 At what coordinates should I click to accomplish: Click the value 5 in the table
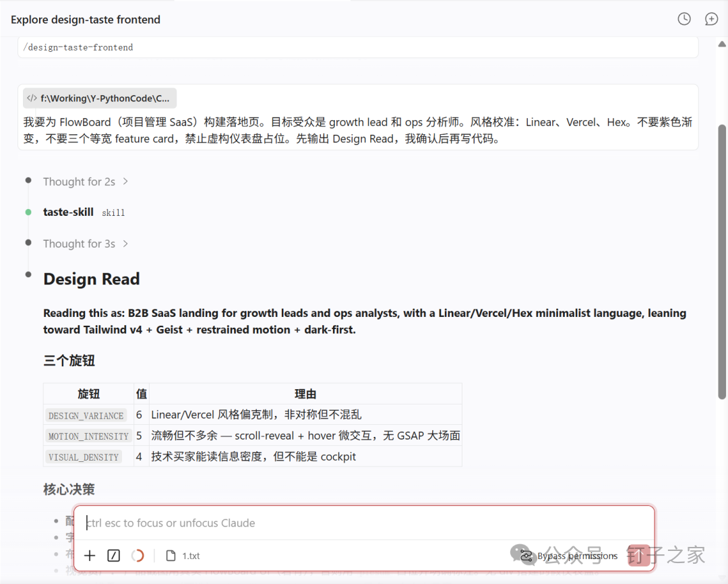click(140, 436)
